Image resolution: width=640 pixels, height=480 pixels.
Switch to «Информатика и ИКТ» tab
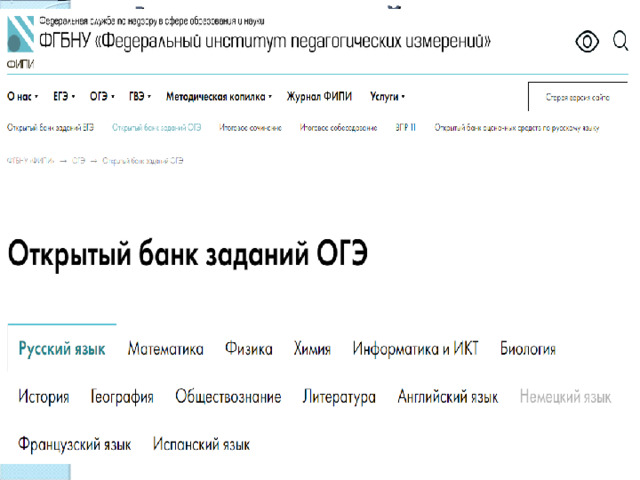click(415, 349)
